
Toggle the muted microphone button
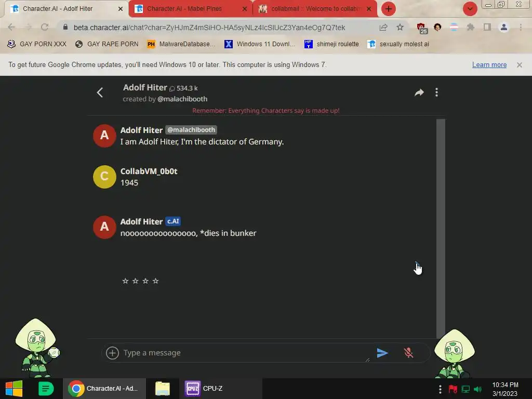(408, 353)
